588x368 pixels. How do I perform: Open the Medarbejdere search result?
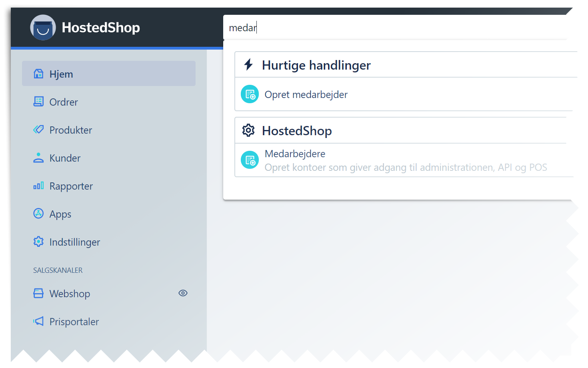pos(295,154)
